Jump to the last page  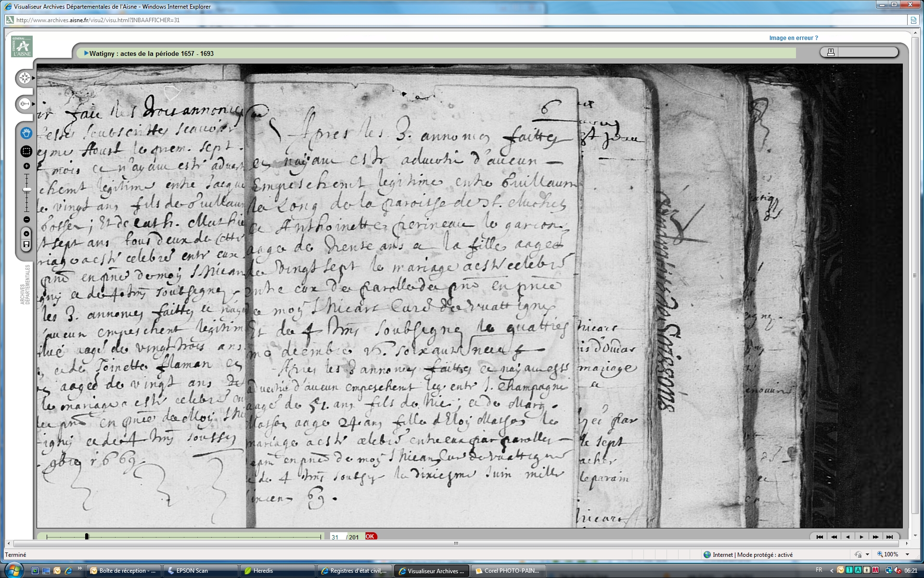coord(889,537)
